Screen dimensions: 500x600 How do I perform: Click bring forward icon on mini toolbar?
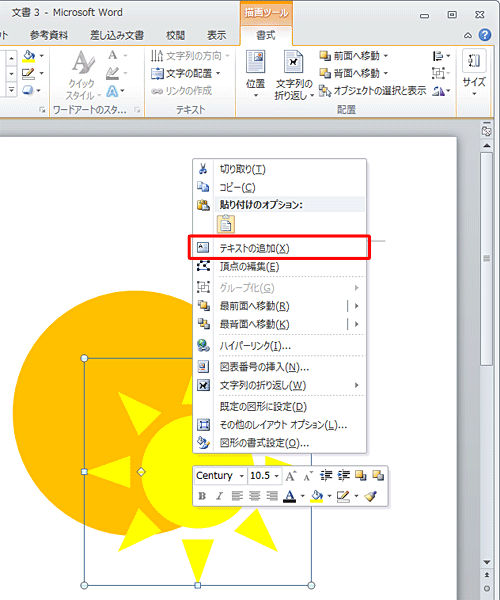pos(361,476)
